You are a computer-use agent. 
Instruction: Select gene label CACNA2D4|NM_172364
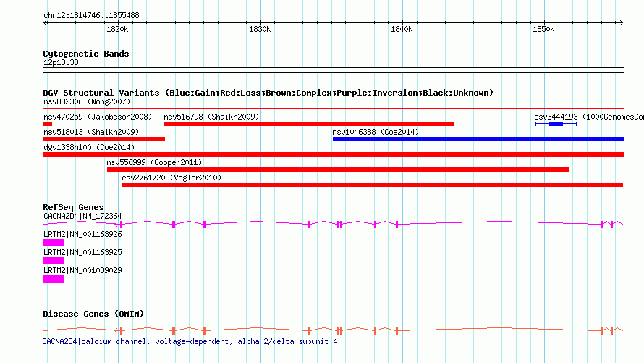coord(82,216)
